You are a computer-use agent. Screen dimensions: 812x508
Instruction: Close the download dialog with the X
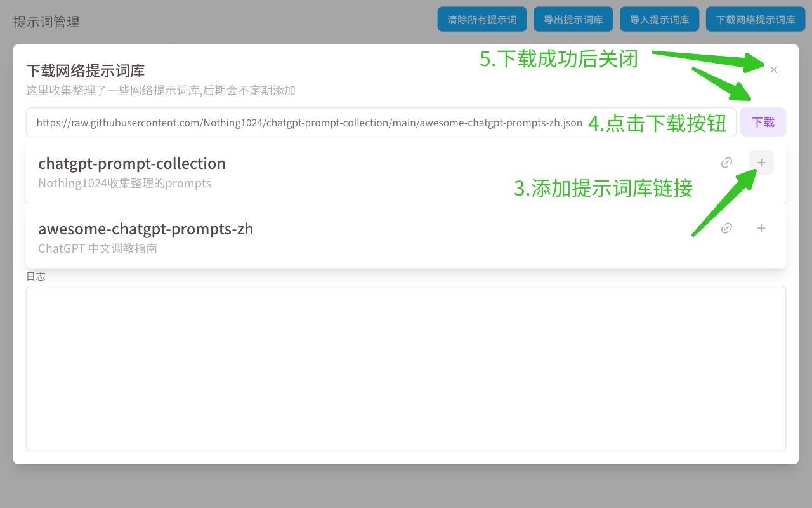[774, 70]
